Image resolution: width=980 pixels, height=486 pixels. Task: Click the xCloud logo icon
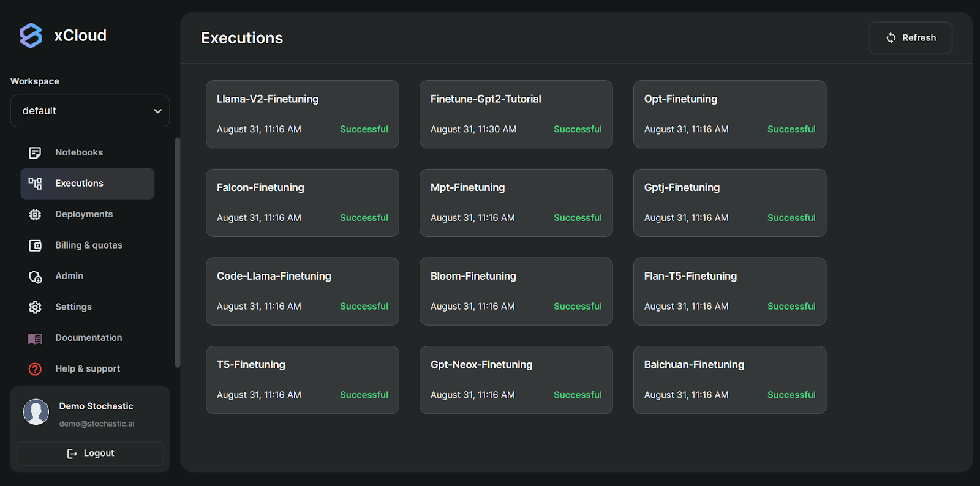[x=31, y=36]
